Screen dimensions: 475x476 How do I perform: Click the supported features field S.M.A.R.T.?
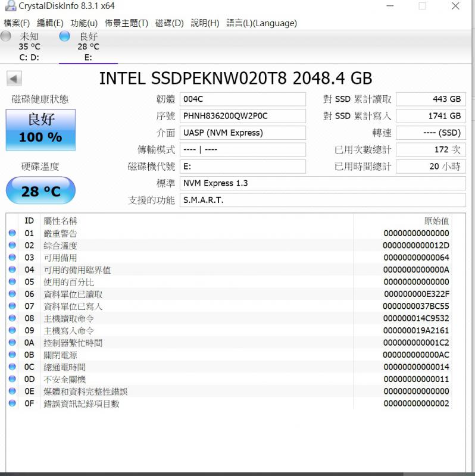(323, 201)
